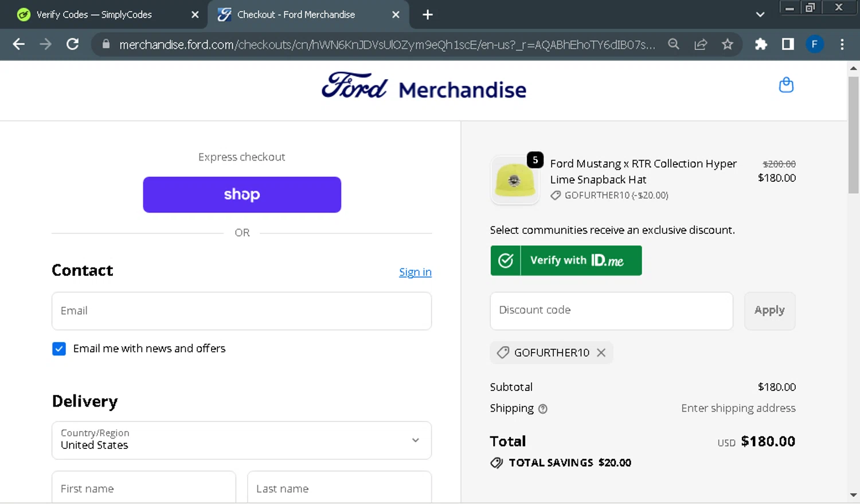The width and height of the screenshot is (860, 504).
Task: Click the scrollbar up arrow
Action: pyautogui.click(x=853, y=68)
